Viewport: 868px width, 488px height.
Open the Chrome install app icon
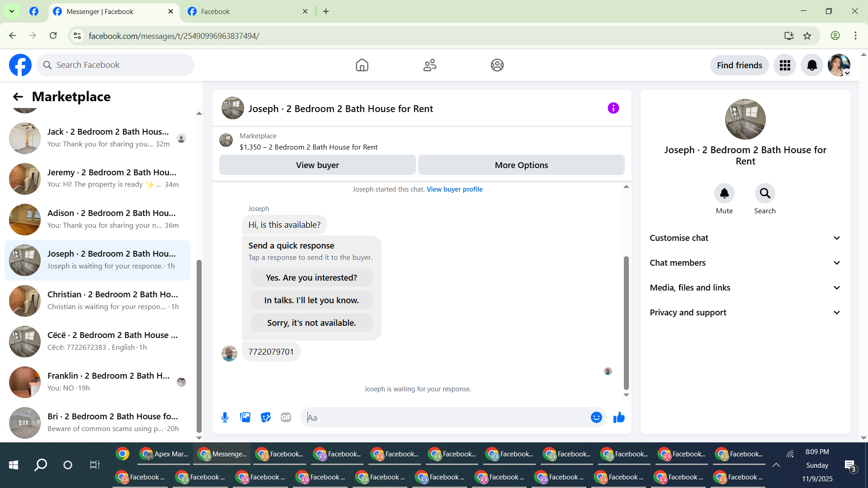point(789,36)
